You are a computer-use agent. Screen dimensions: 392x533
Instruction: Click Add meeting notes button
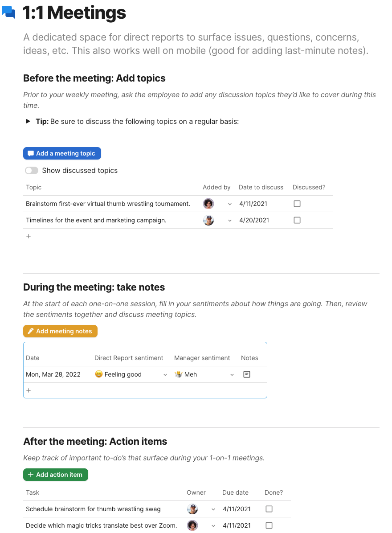click(60, 331)
